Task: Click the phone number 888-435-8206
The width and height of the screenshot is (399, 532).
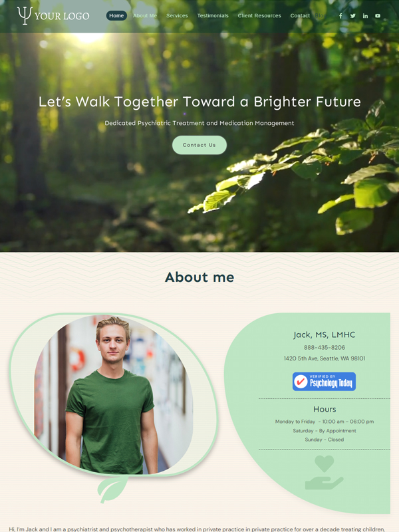Action: pos(325,347)
